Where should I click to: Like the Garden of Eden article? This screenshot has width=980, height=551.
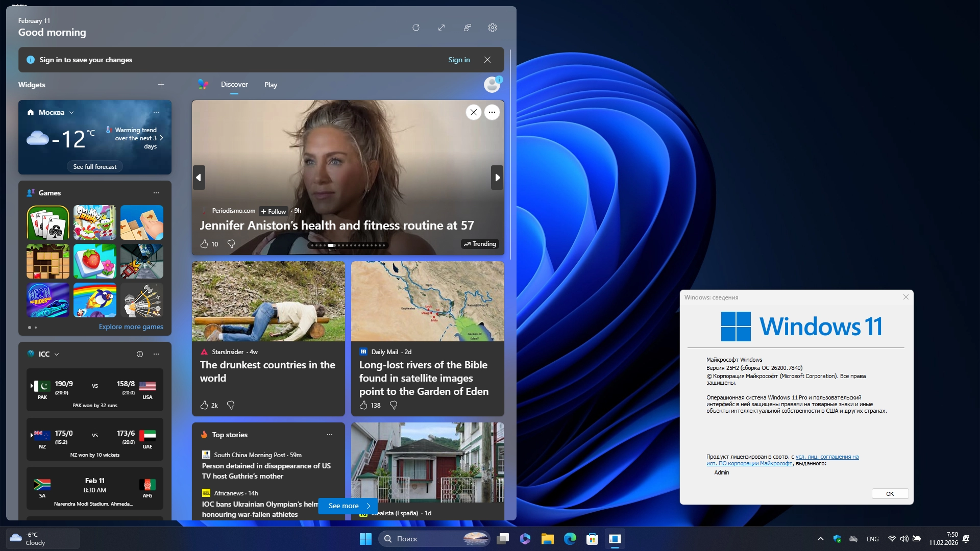click(363, 405)
